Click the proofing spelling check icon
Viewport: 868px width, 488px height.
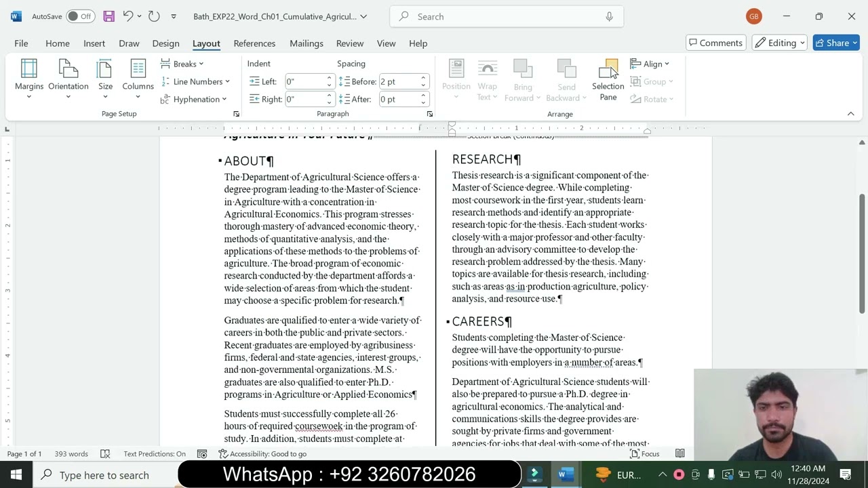[105, 453]
